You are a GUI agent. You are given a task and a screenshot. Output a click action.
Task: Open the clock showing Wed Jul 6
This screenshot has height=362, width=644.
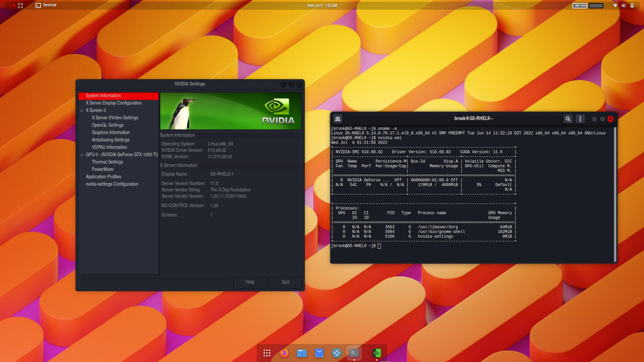click(322, 5)
